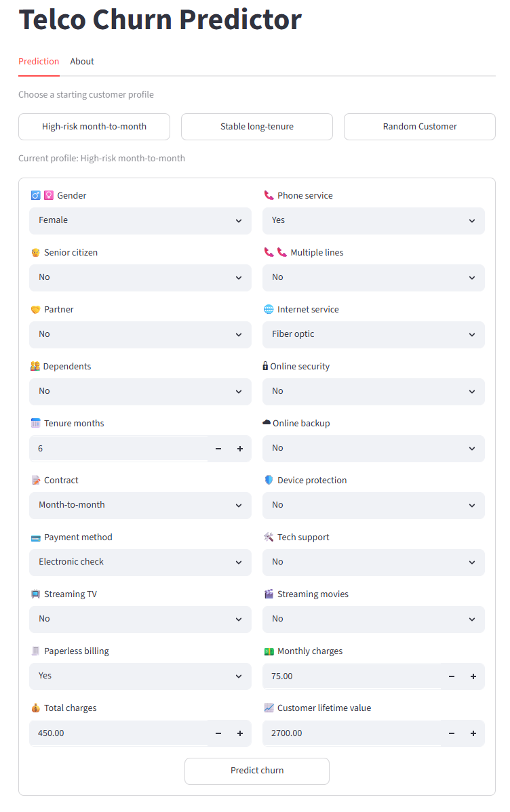Expand the Tech support dropdown

pyautogui.click(x=374, y=563)
